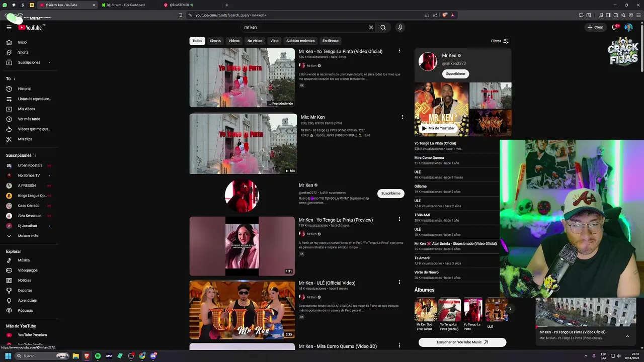Clear the search box with the X icon

[x=371, y=28]
